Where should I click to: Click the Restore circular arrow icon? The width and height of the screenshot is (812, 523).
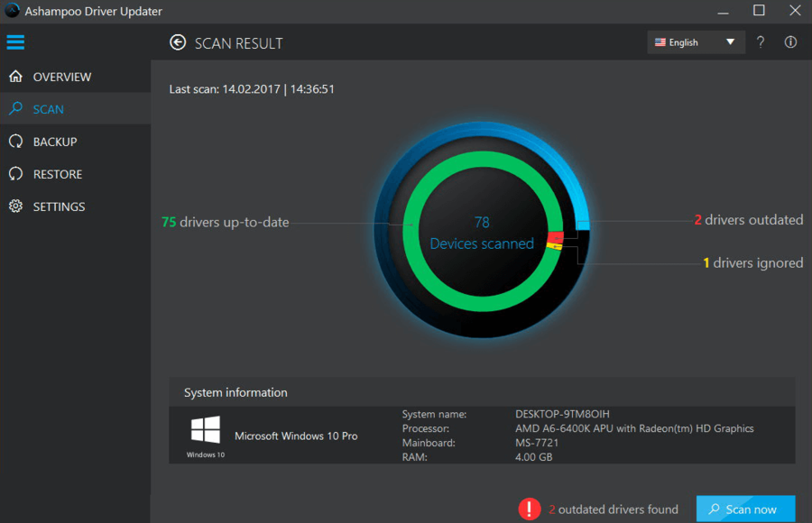[15, 174]
